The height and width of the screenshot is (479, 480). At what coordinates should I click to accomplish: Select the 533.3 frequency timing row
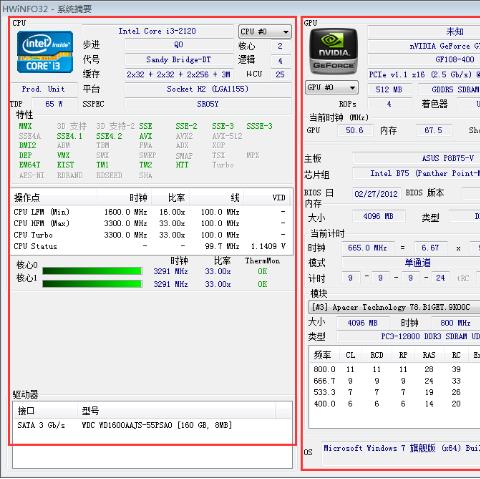coord(394,392)
